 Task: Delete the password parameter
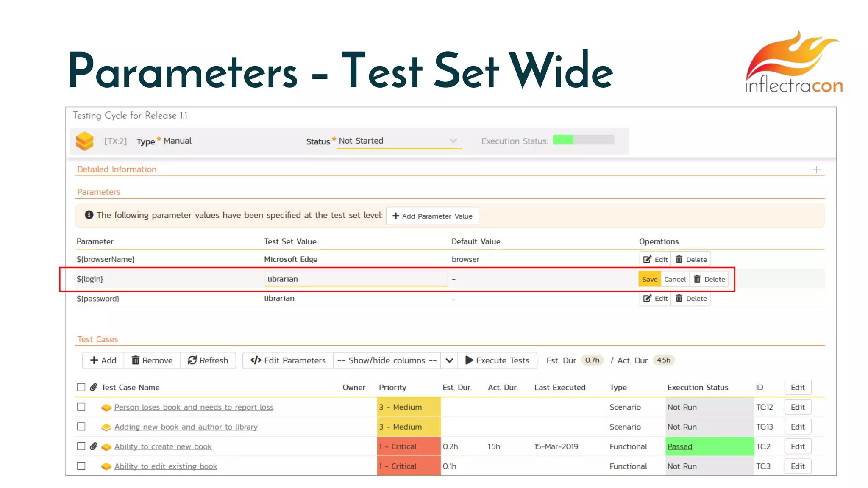point(691,299)
